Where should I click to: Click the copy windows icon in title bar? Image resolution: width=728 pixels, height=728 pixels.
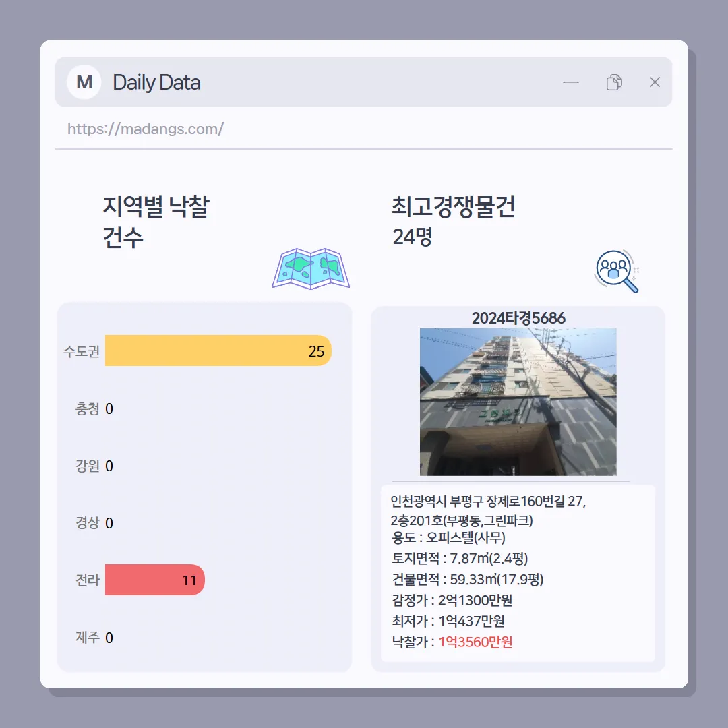tap(614, 82)
